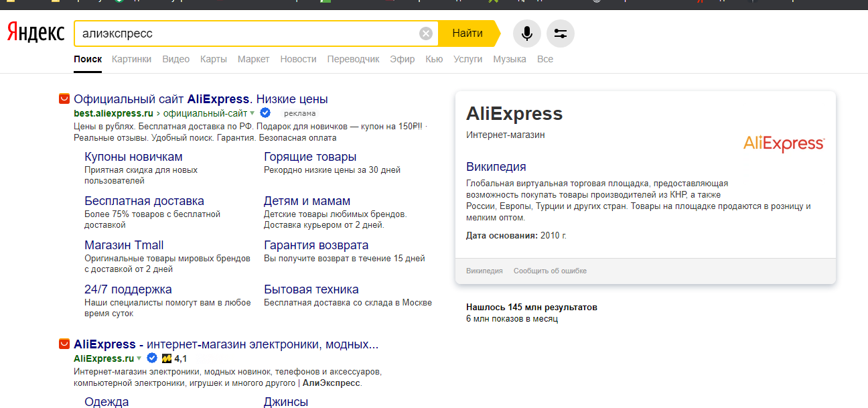Open search settings via the sliders icon
This screenshot has height=408, width=868.
click(x=561, y=33)
